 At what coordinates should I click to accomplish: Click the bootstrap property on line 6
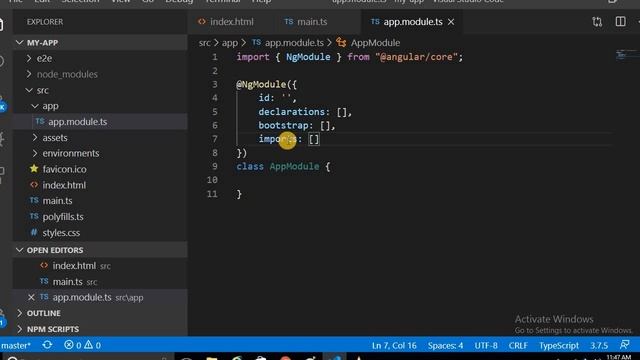click(x=285, y=126)
